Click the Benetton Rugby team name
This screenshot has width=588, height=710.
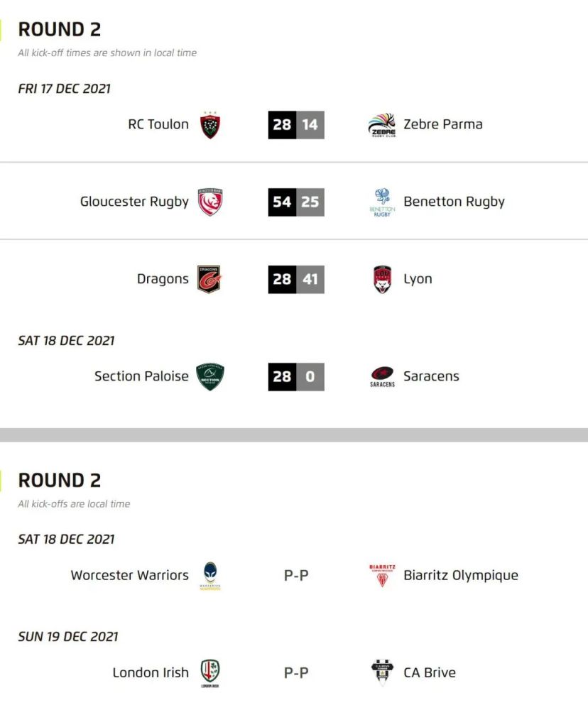pos(454,202)
